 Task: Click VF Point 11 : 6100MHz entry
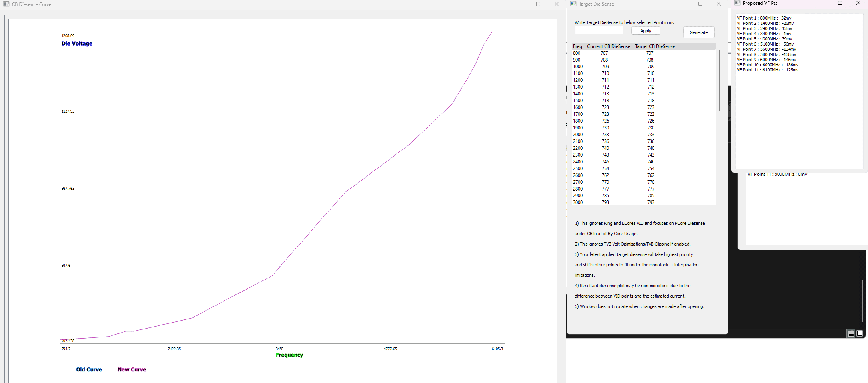coord(768,70)
